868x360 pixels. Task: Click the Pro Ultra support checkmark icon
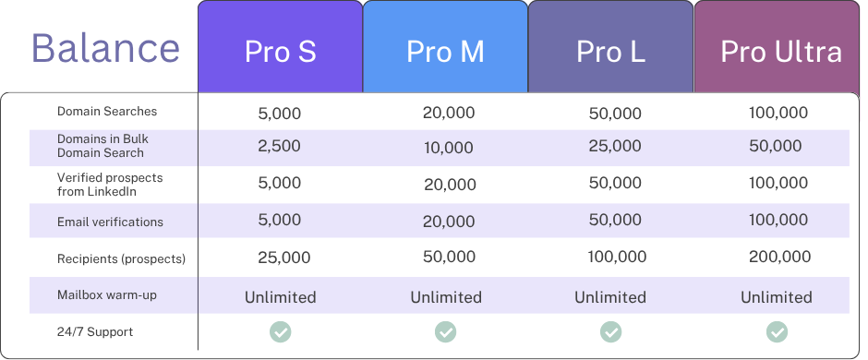(x=777, y=331)
